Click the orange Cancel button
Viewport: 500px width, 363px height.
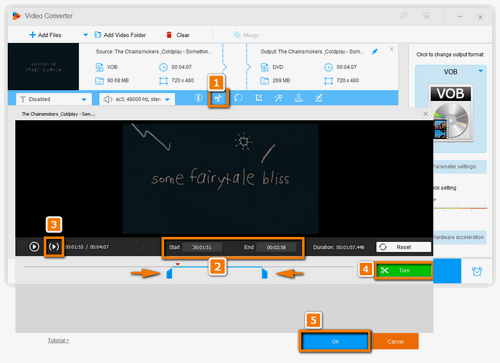point(395,341)
